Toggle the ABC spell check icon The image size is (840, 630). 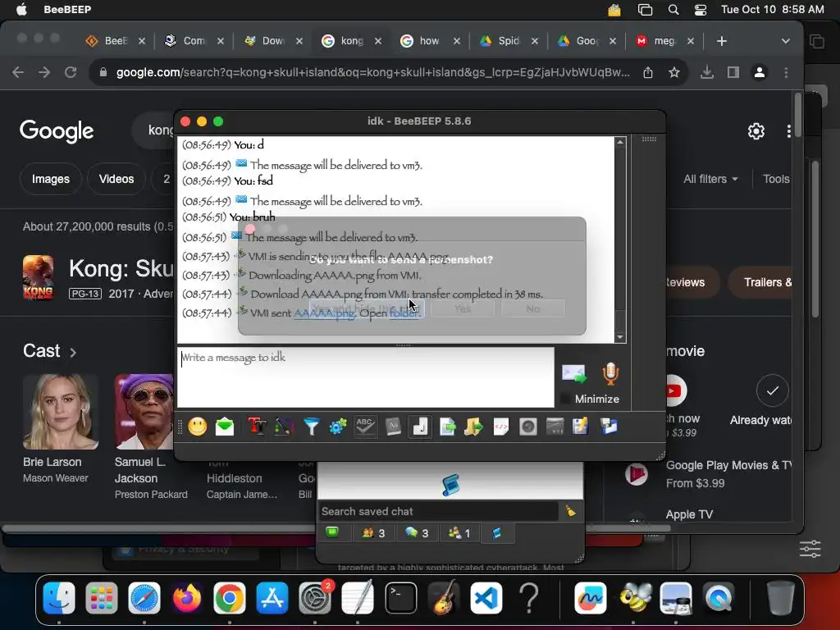pos(365,427)
